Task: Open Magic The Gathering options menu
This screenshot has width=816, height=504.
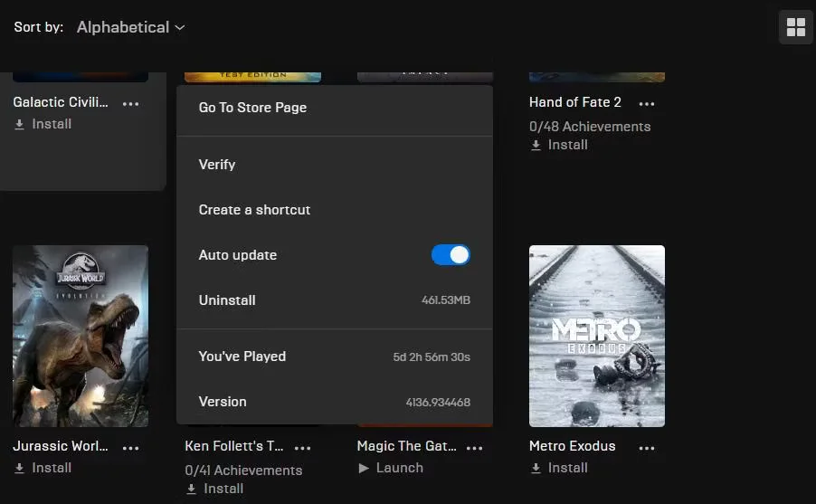Action: coord(475,447)
